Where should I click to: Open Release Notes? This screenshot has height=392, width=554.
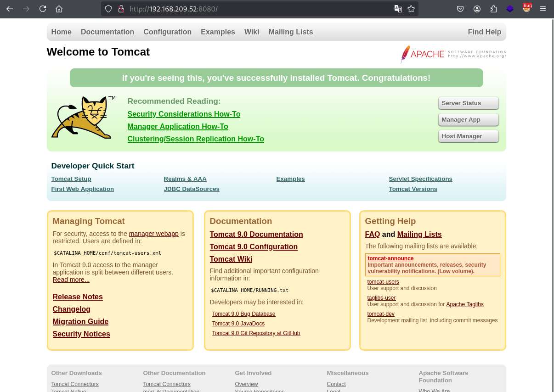78,297
